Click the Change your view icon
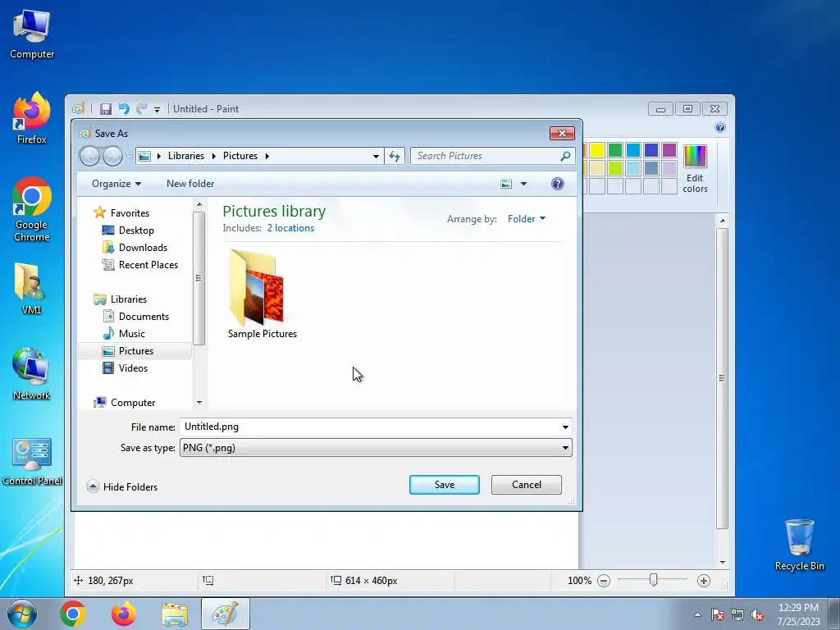Viewport: 840px width, 630px height. point(506,184)
